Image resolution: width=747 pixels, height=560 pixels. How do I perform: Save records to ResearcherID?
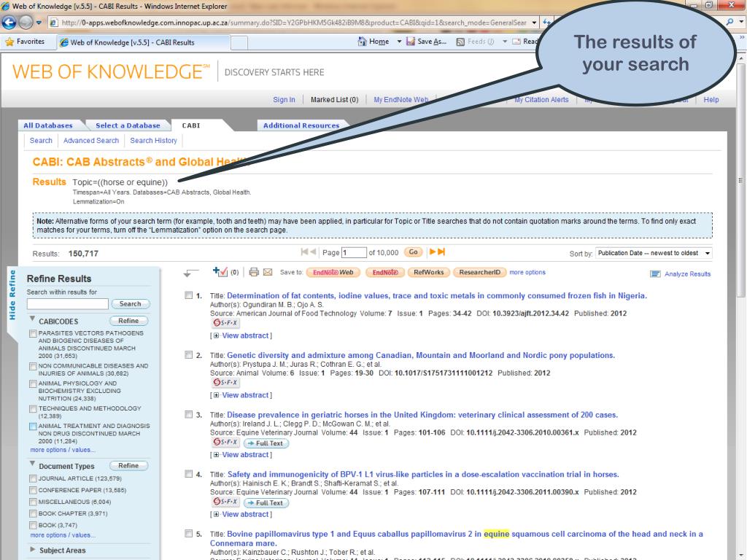click(x=479, y=273)
